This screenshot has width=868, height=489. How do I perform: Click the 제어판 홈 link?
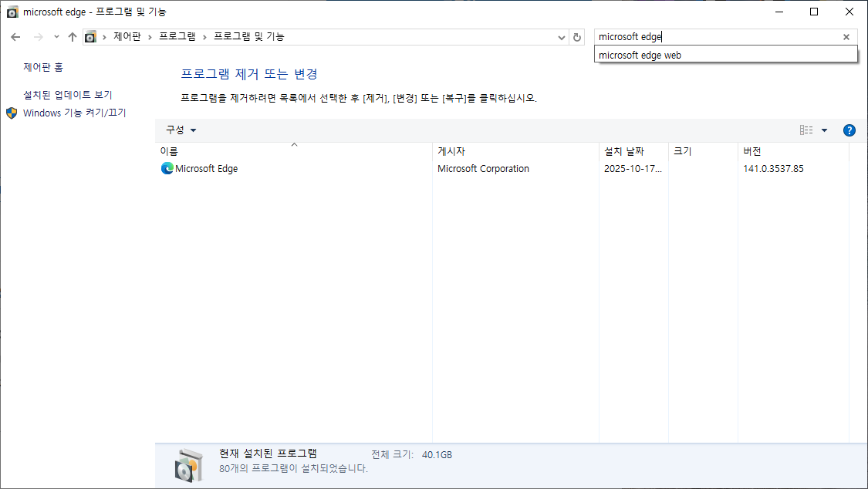point(41,66)
